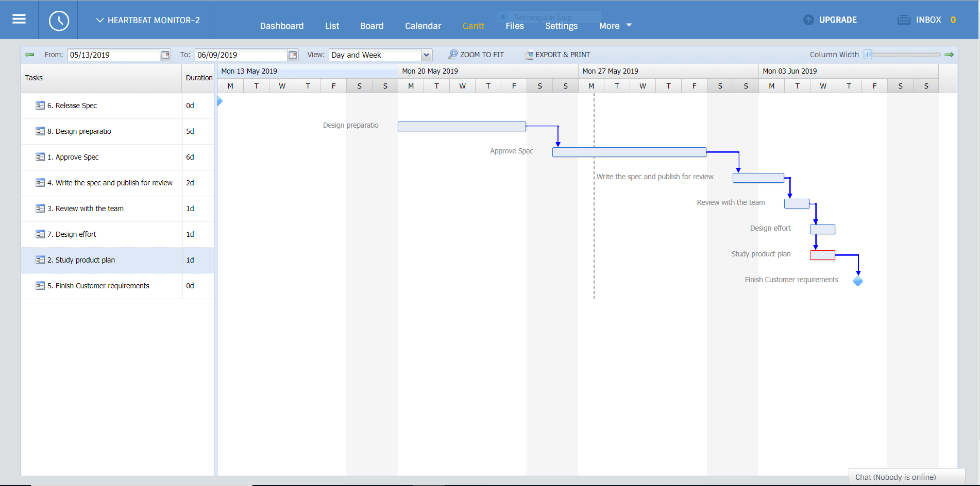Open the INBOX
The image size is (980, 486).
coord(928,20)
